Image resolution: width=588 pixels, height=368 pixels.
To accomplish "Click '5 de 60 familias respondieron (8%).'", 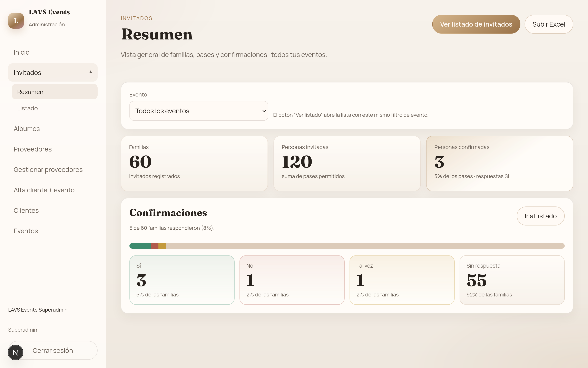I will point(172,228).
